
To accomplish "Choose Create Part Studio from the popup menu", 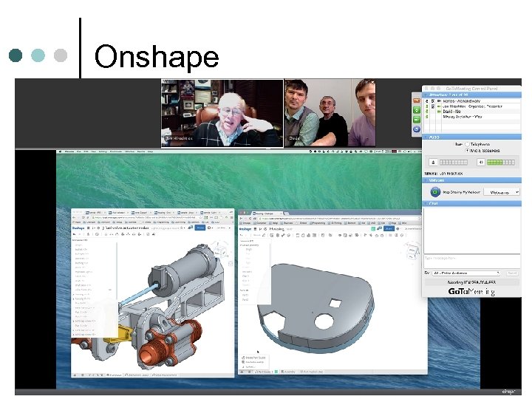I will [x=254, y=358].
